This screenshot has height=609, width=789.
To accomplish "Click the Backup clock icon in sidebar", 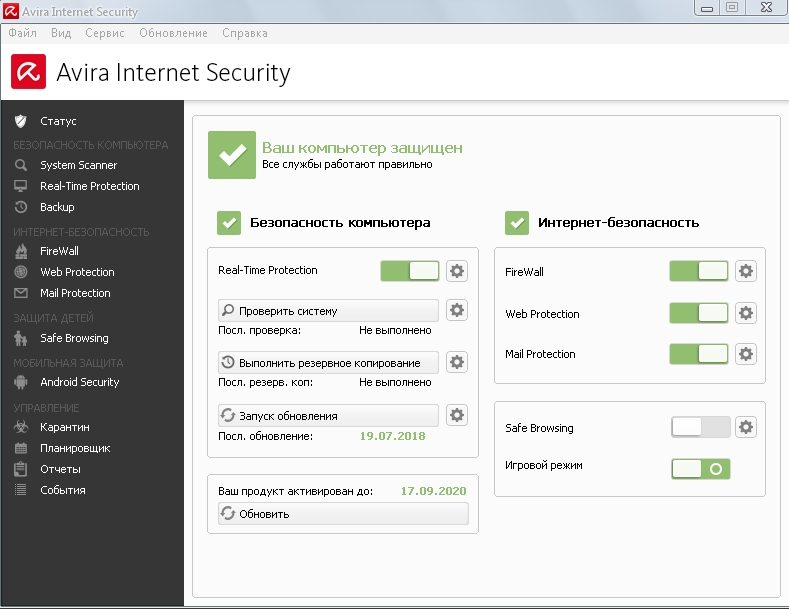I will [20, 207].
